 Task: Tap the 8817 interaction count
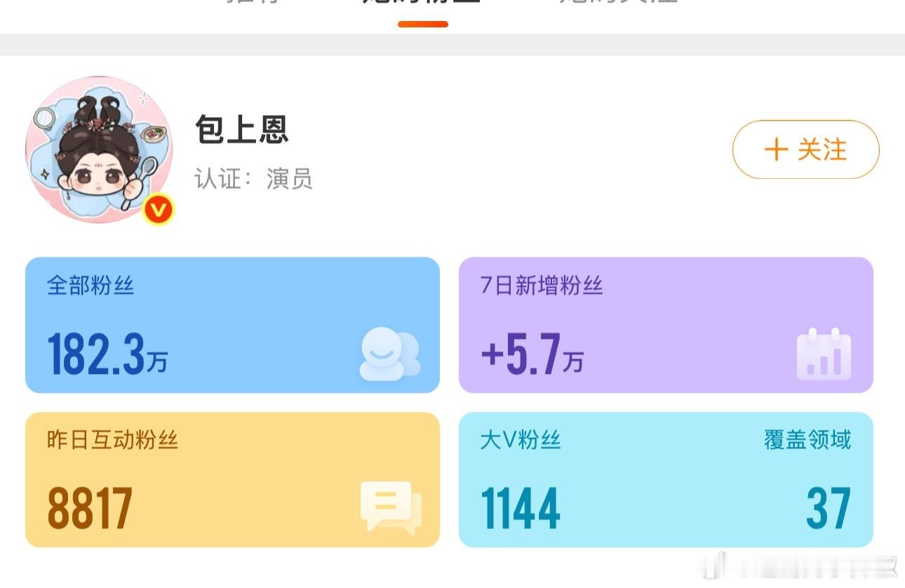[x=90, y=508]
